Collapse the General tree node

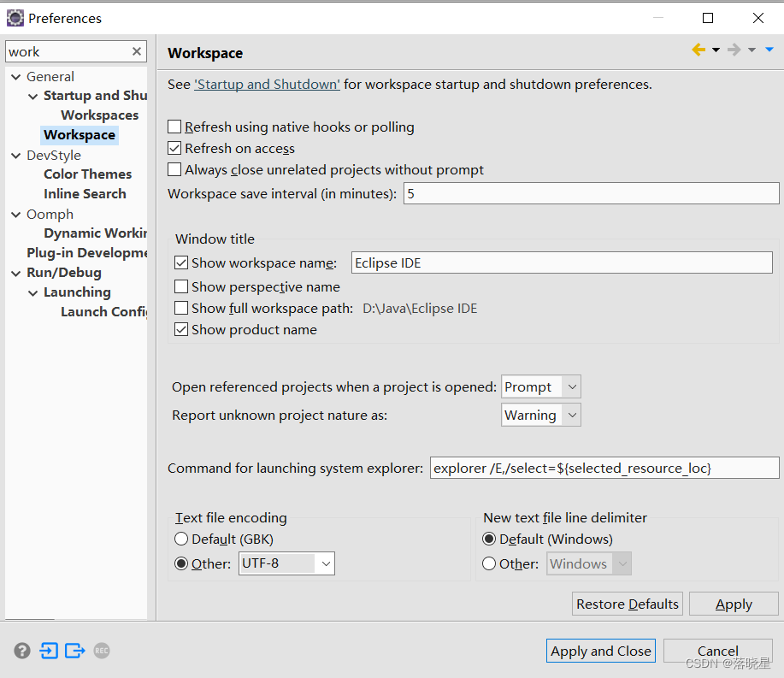pyautogui.click(x=16, y=77)
